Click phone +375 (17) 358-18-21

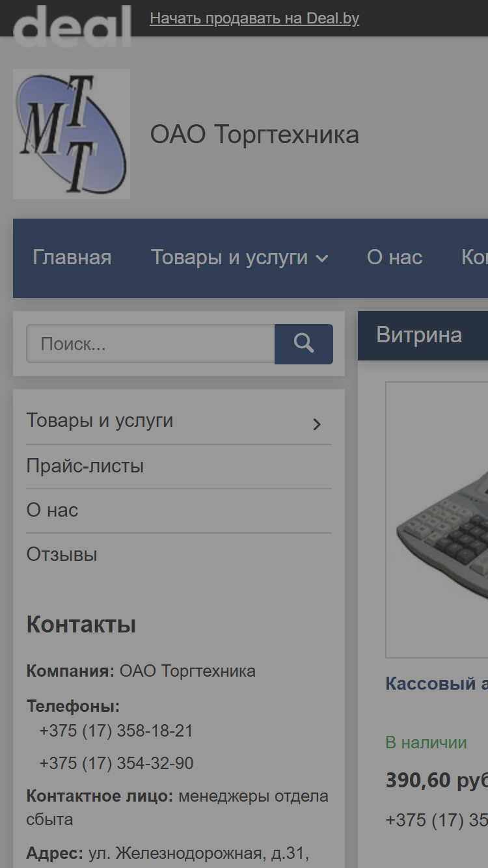click(116, 731)
